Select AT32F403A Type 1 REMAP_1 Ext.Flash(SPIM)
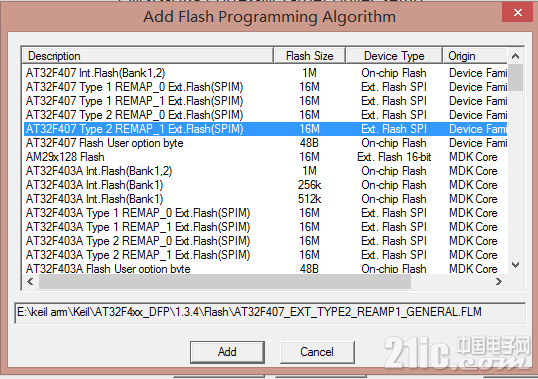 (x=265, y=227)
